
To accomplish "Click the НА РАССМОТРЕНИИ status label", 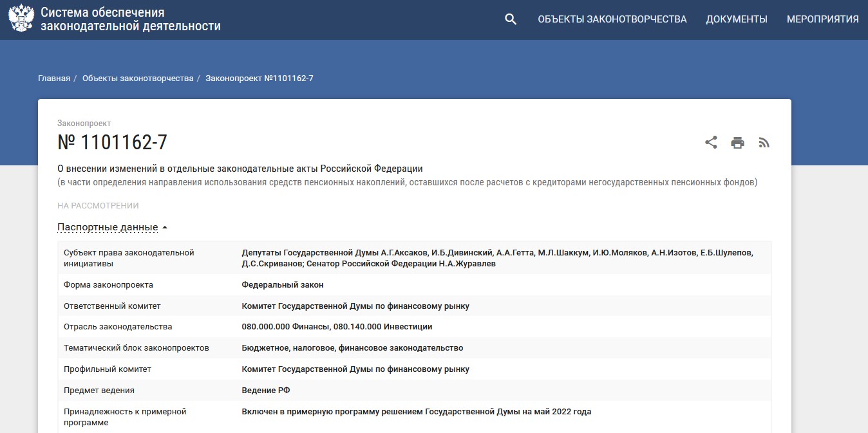I will click(x=98, y=206).
